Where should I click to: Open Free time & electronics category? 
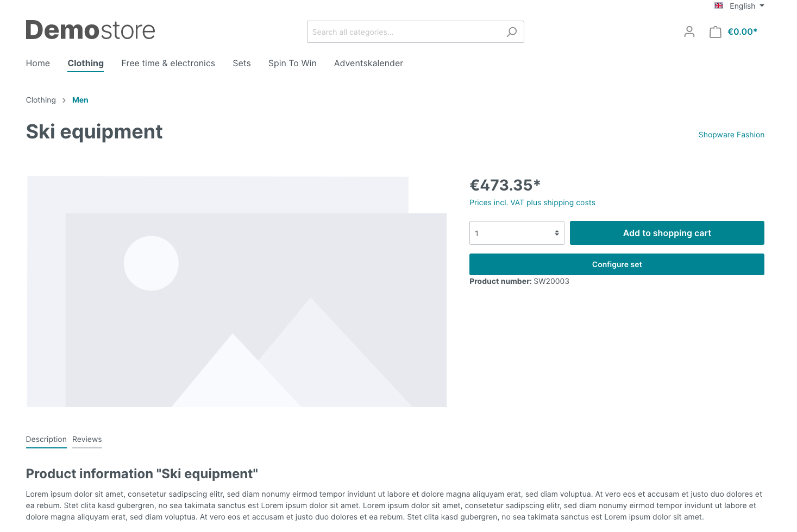tap(168, 64)
